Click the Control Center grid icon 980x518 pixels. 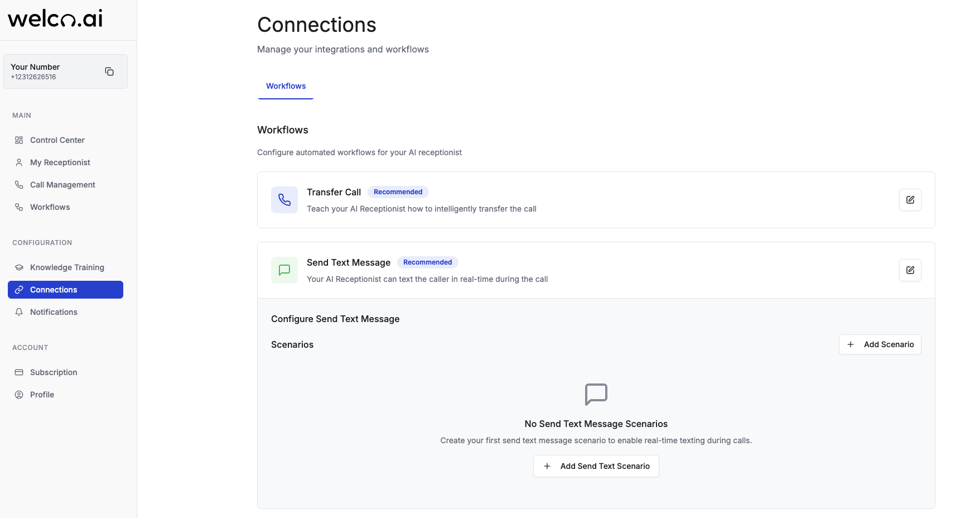[x=19, y=140]
